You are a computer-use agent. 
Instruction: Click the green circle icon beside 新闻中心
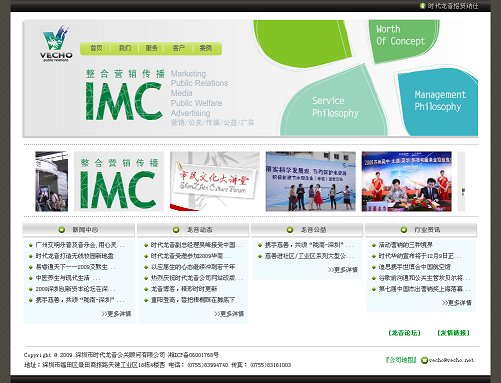(62, 230)
